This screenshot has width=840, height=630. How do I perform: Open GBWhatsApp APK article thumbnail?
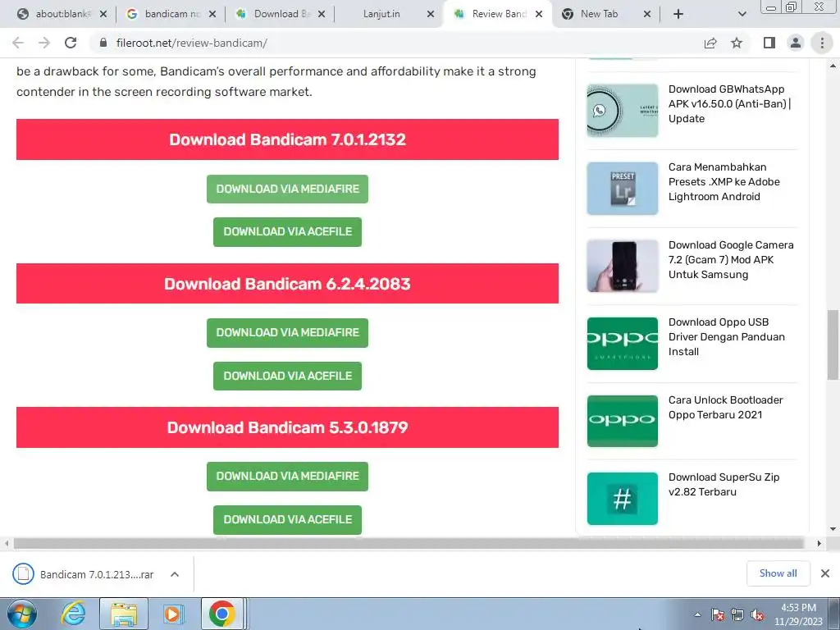622,111
